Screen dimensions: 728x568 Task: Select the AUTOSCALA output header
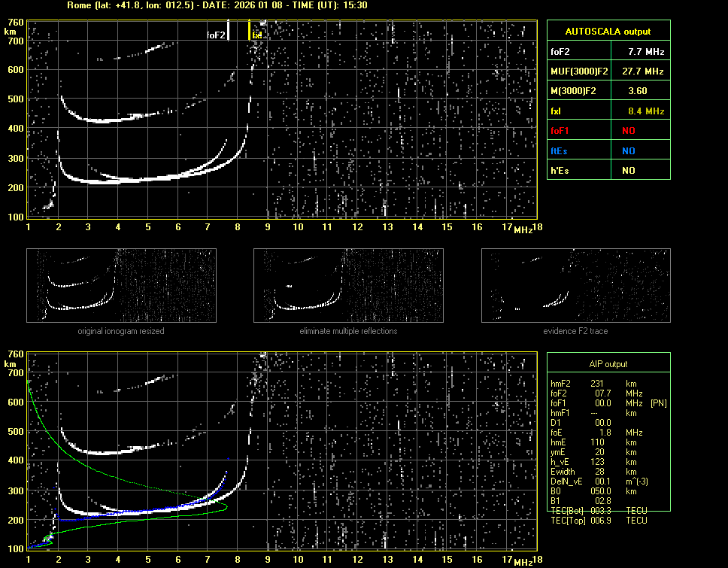point(608,32)
